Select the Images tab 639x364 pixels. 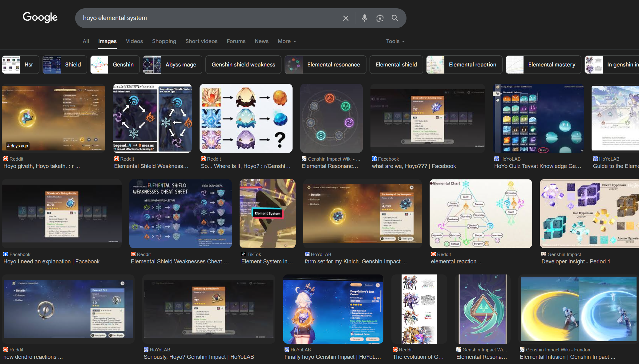click(x=107, y=41)
